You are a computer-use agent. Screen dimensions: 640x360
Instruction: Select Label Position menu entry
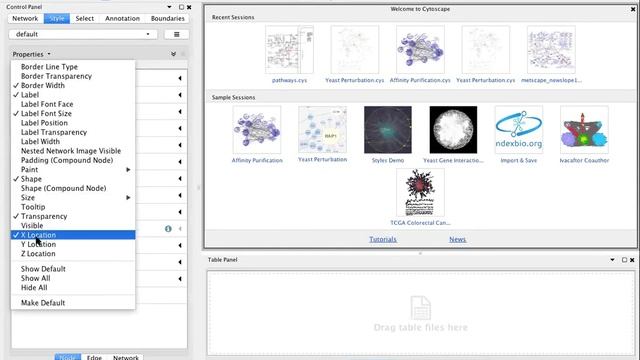point(73,123)
